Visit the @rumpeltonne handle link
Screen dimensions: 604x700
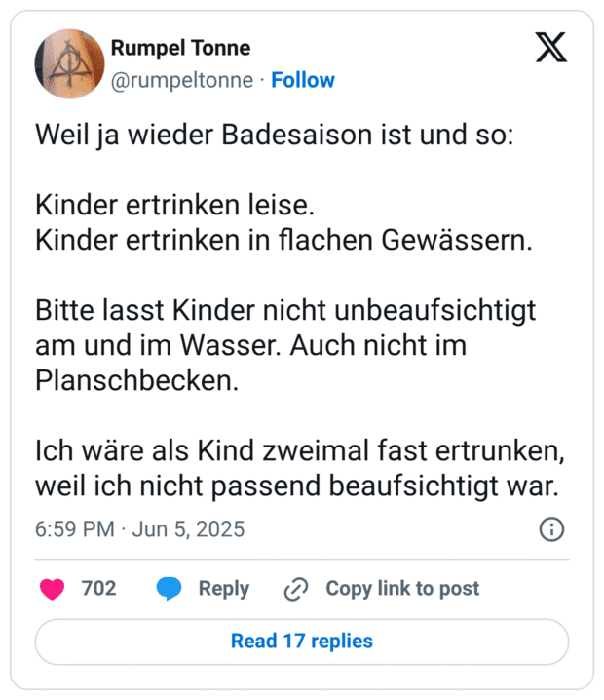pyautogui.click(x=182, y=80)
